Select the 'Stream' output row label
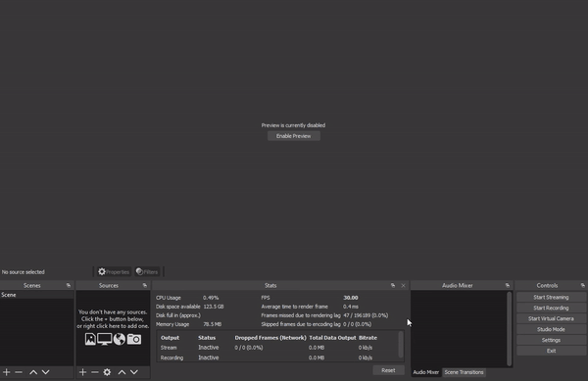Viewport: 588px width, 381px height. click(x=169, y=348)
